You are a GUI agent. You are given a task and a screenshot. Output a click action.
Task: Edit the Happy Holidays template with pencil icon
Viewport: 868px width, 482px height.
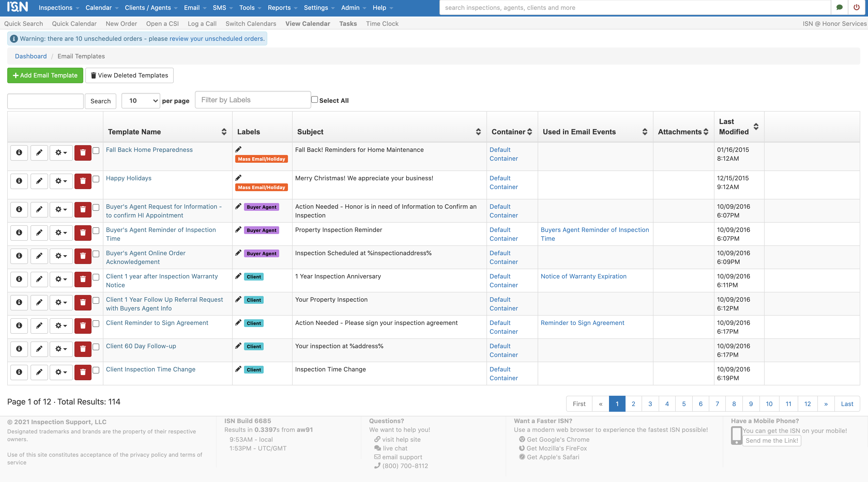tap(39, 181)
